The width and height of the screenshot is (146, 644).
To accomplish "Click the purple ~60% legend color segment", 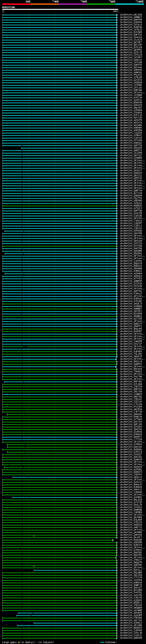I will 73,4.
